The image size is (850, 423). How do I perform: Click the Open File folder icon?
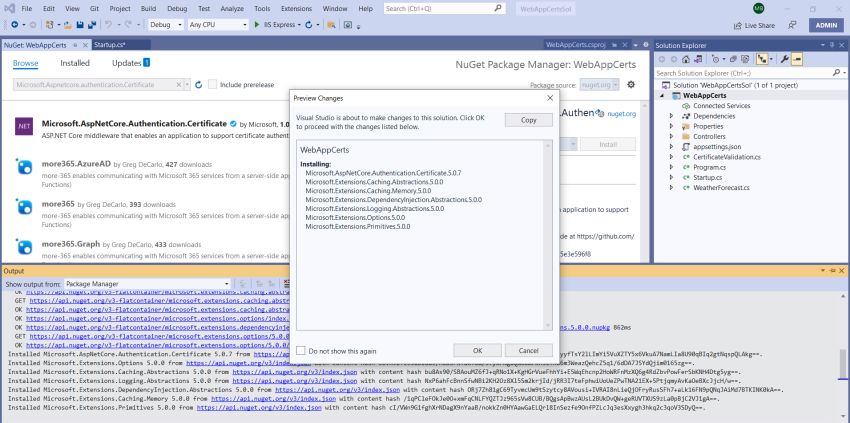tap(68, 24)
